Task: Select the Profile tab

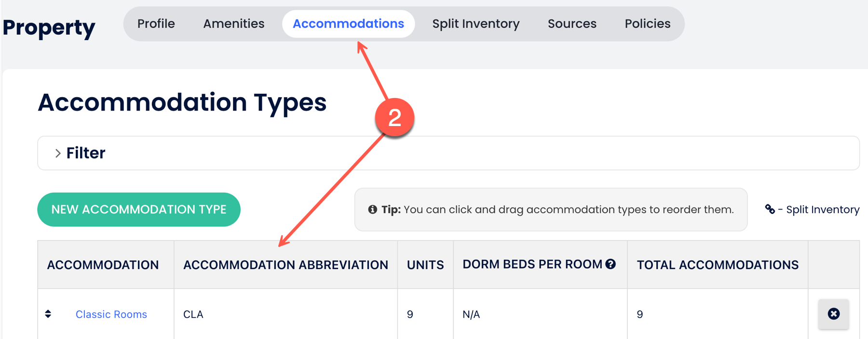Action: (x=156, y=23)
